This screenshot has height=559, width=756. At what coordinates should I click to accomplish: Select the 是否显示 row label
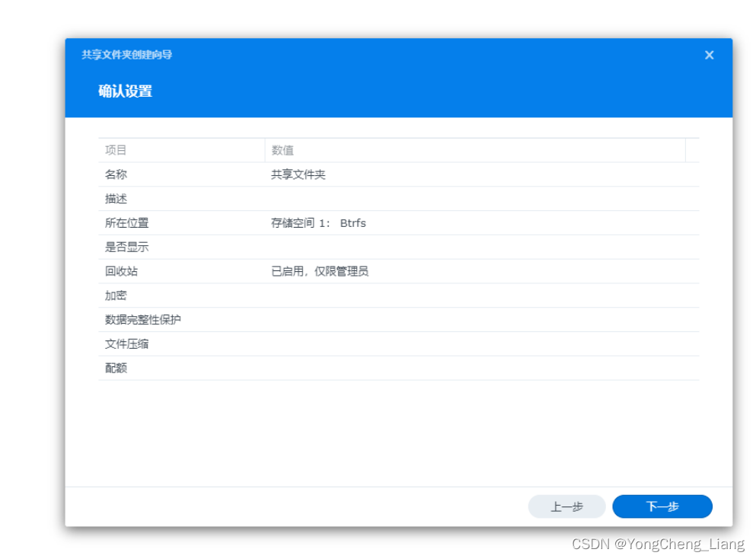pos(127,247)
